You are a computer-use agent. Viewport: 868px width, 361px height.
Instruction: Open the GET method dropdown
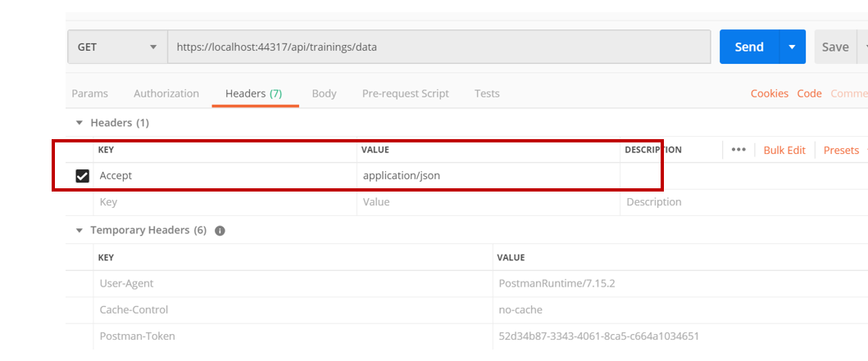point(117,47)
